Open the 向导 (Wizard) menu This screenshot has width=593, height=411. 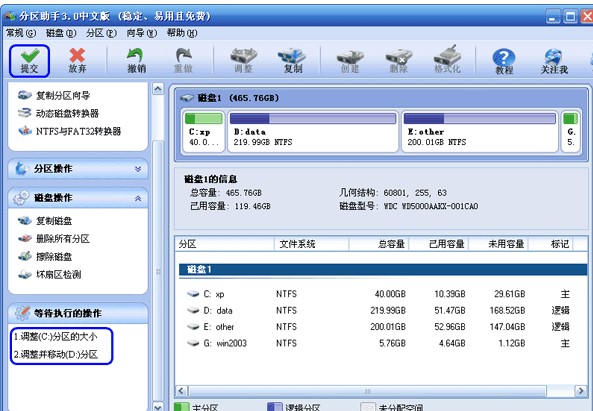[x=141, y=33]
